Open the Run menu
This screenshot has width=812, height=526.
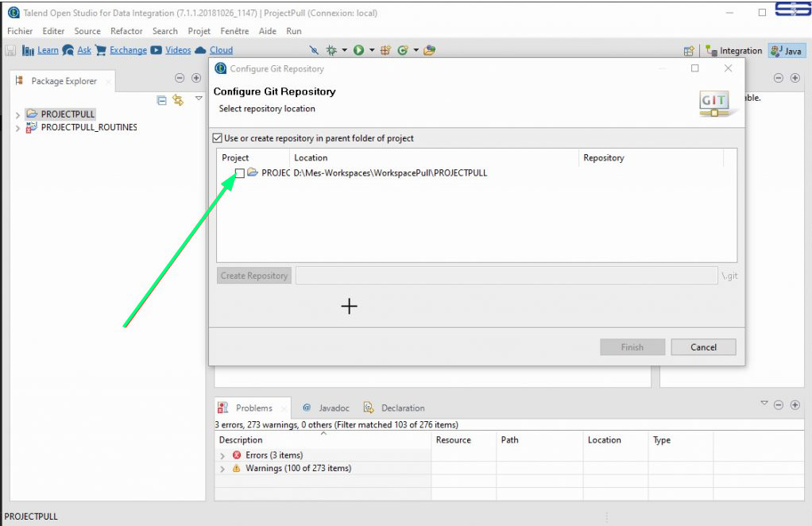[294, 31]
